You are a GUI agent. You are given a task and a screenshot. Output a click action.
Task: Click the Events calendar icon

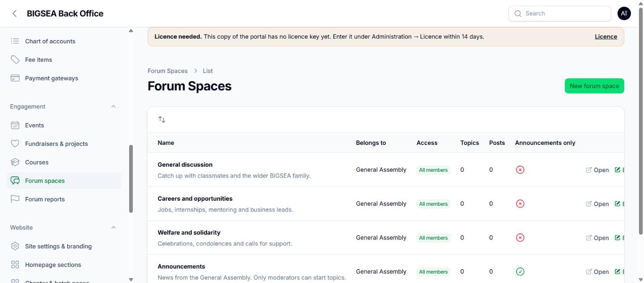pos(15,125)
